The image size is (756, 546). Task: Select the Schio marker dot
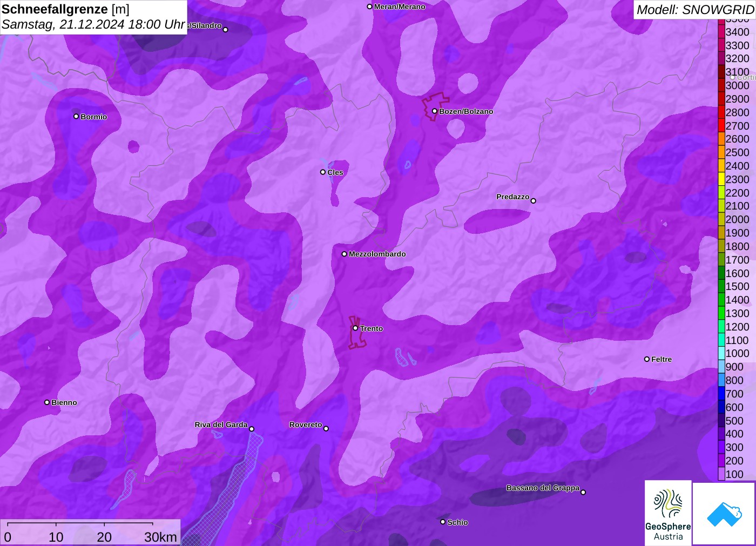point(443,522)
